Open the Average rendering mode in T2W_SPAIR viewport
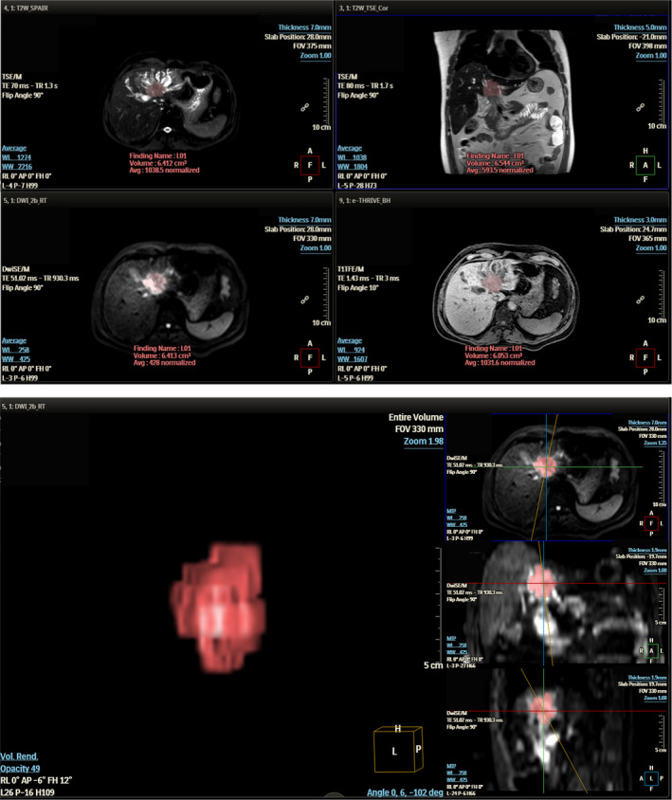The height and width of the screenshot is (800, 672). click(14, 148)
